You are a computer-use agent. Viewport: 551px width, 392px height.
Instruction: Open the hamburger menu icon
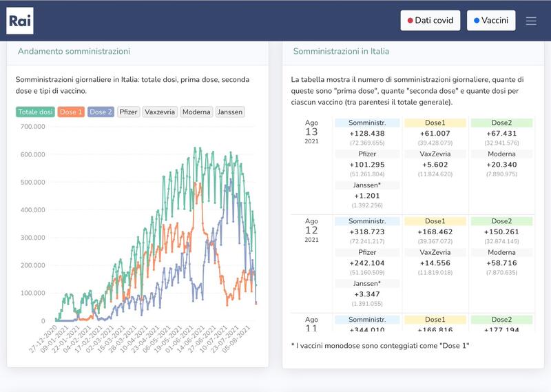(x=530, y=21)
